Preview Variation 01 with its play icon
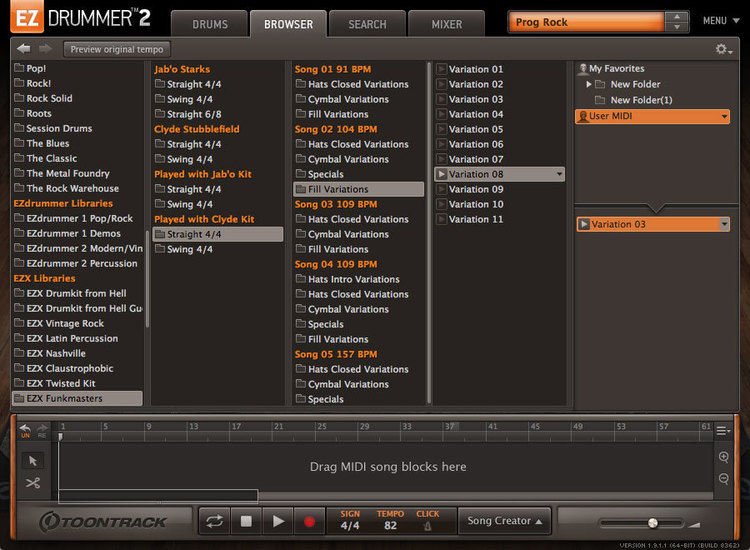 coord(441,69)
